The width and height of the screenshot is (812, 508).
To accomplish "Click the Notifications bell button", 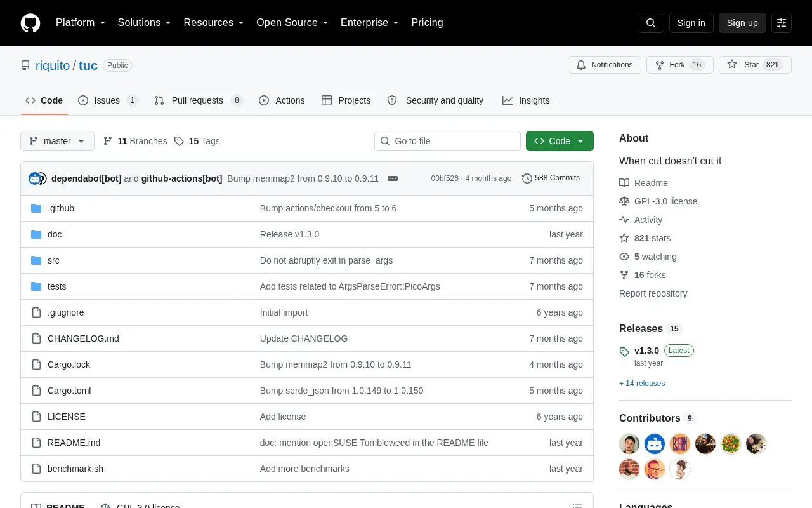I will click(605, 65).
